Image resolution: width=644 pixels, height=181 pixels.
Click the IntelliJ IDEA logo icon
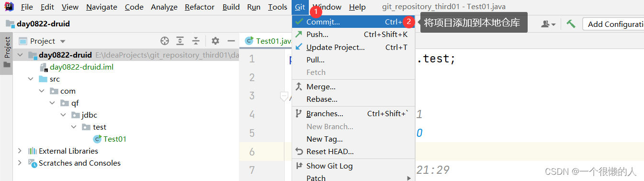9,7
